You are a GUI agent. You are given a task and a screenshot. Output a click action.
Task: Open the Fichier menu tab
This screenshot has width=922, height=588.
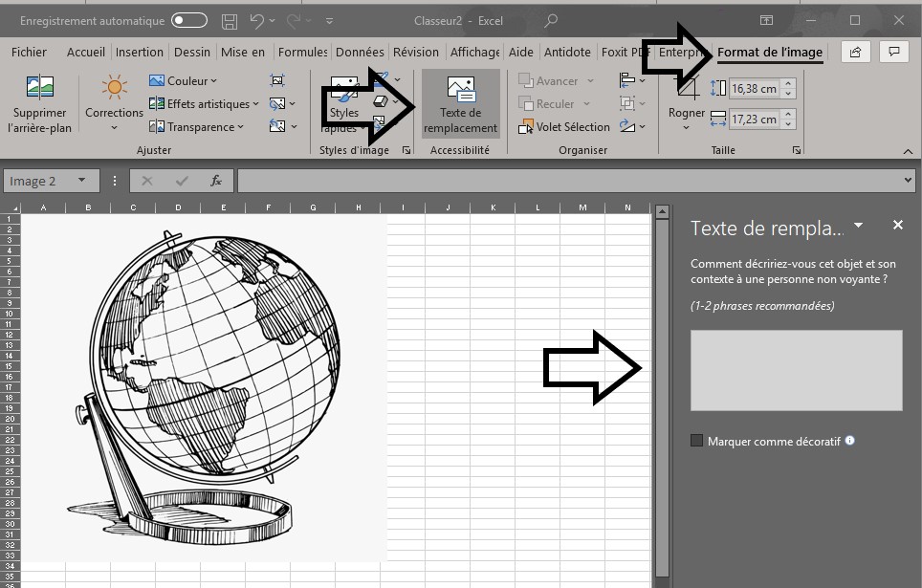(30, 53)
